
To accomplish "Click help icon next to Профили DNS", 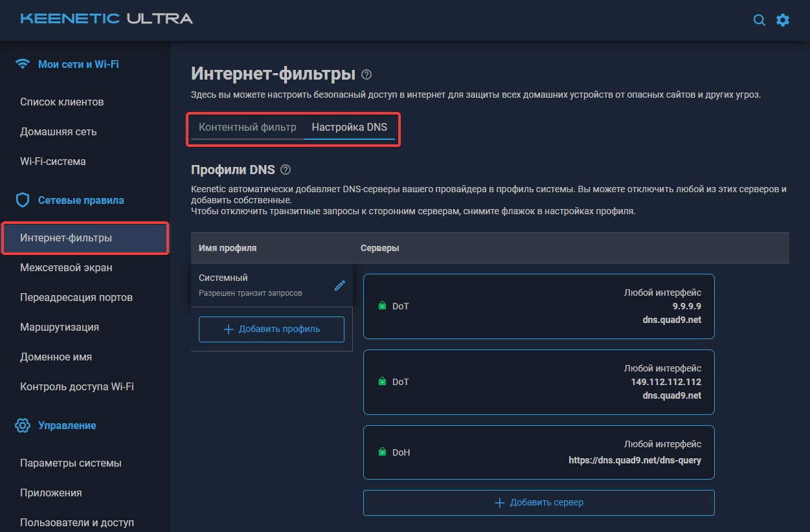I will [x=286, y=170].
